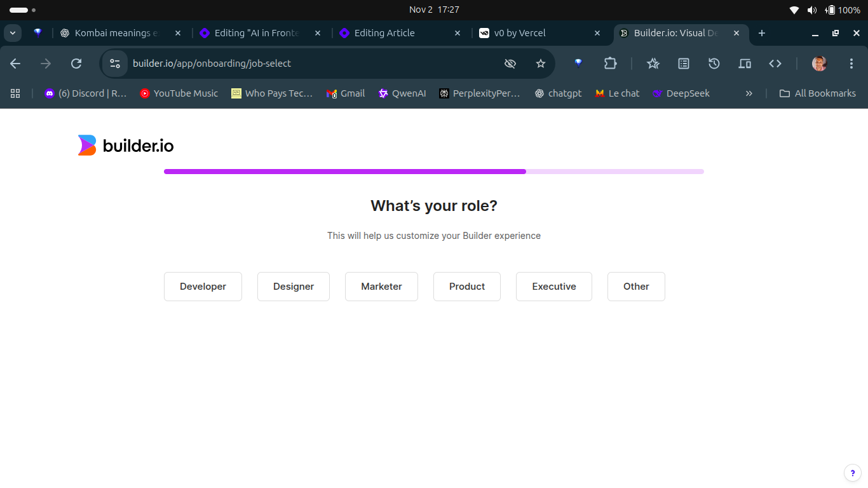The height and width of the screenshot is (488, 868).
Task: Choose the Executive role
Action: click(x=554, y=287)
